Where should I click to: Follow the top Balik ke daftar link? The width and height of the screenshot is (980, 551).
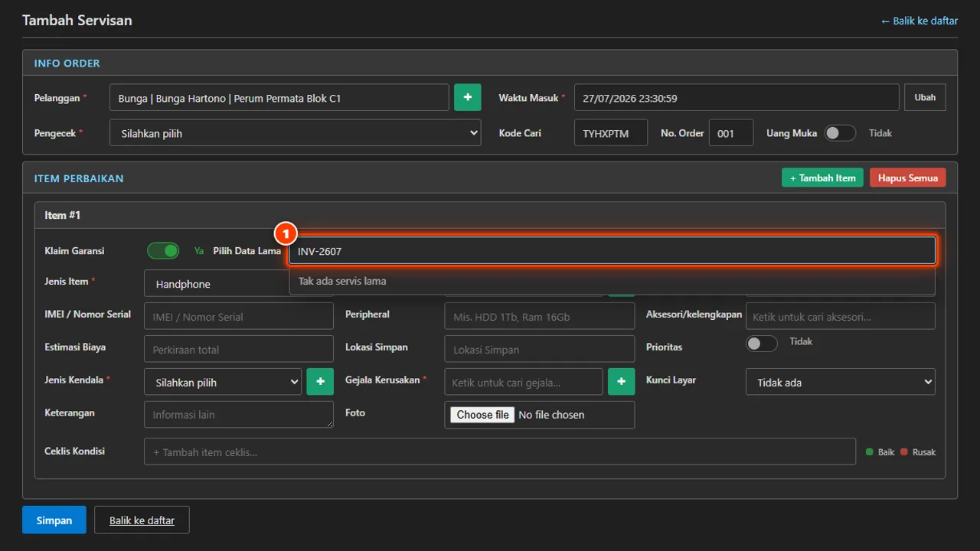click(x=920, y=21)
